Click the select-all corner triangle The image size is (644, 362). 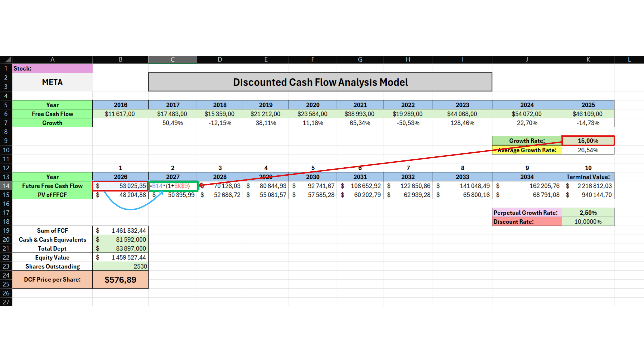point(8,60)
